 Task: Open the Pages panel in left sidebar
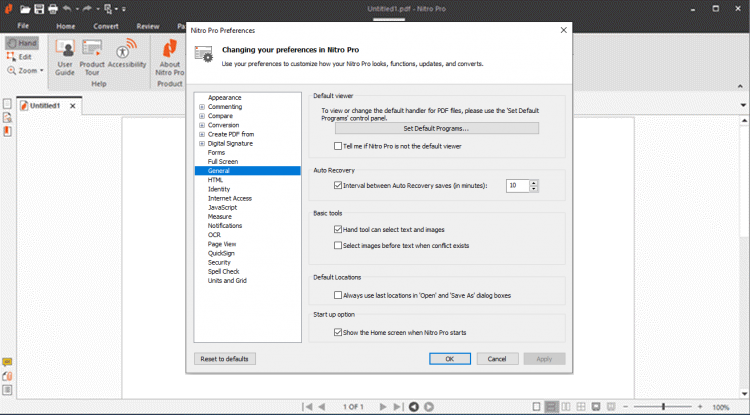coord(7,104)
